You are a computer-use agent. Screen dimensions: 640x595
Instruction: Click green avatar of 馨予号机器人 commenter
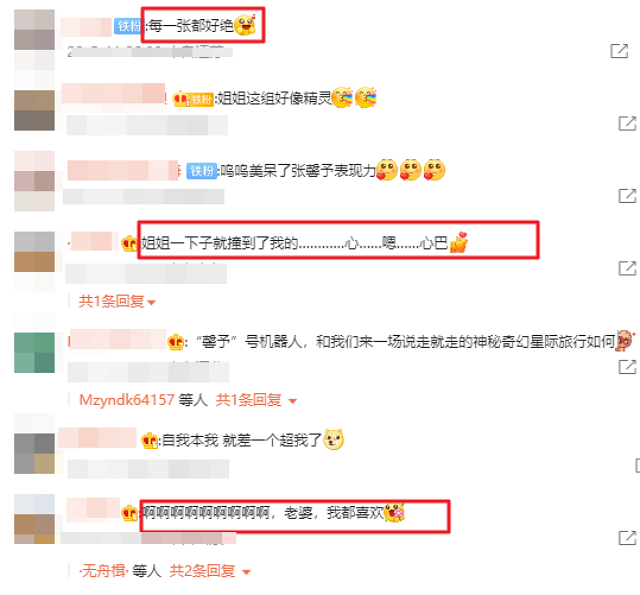(34, 353)
